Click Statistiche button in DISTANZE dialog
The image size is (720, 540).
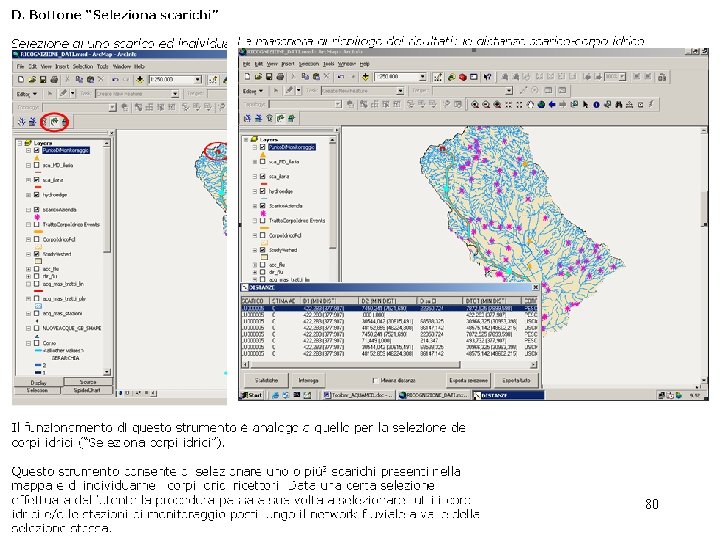point(266,380)
